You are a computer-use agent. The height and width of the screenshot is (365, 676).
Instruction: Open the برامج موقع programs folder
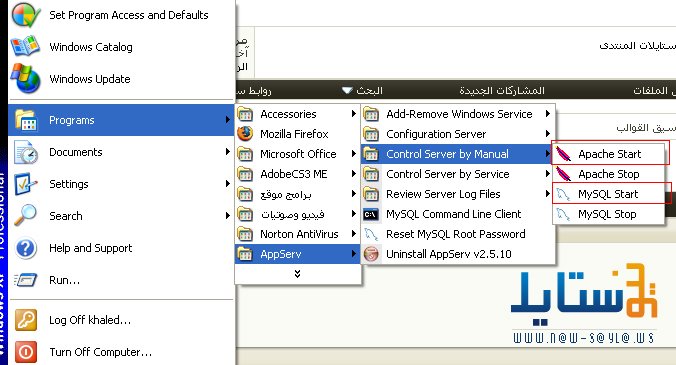[x=297, y=194]
